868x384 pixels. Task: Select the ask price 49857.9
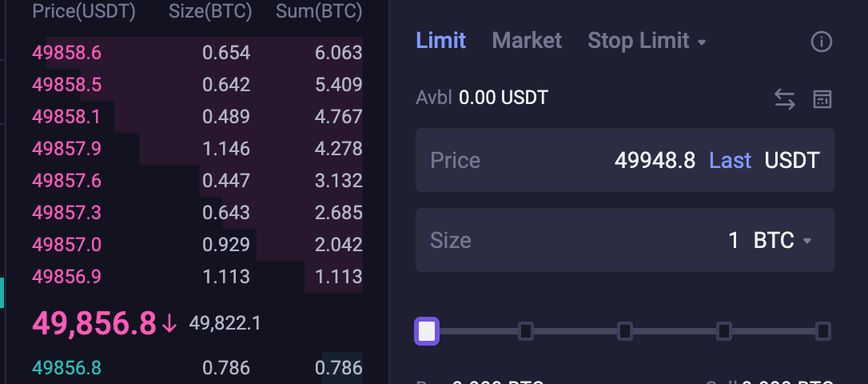click(x=67, y=149)
